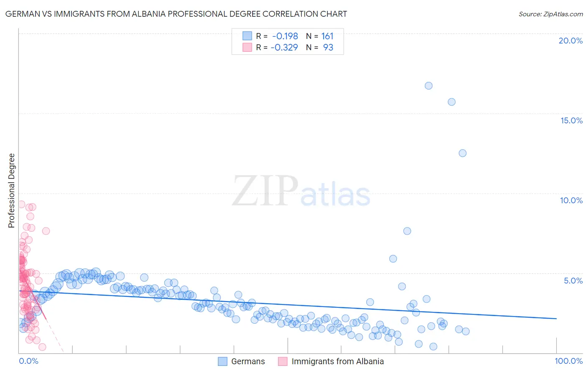
Task: Click the Professional Degree axis title
Action: pos(12,191)
